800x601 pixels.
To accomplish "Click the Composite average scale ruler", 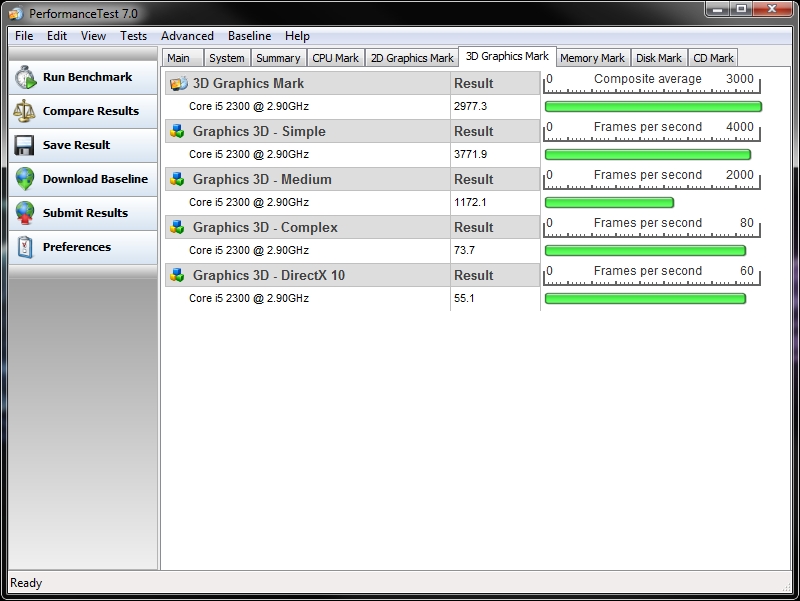I will coord(652,83).
